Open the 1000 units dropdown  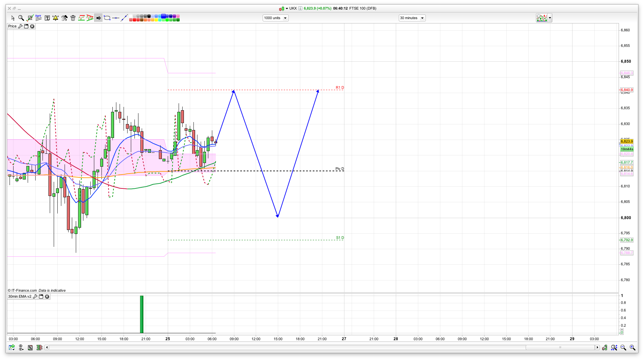point(276,18)
